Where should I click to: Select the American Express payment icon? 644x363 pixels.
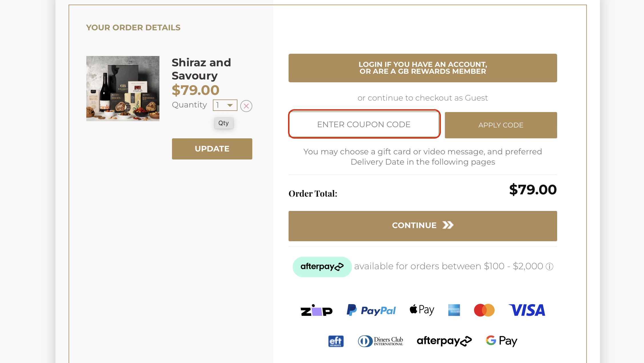coord(454,310)
